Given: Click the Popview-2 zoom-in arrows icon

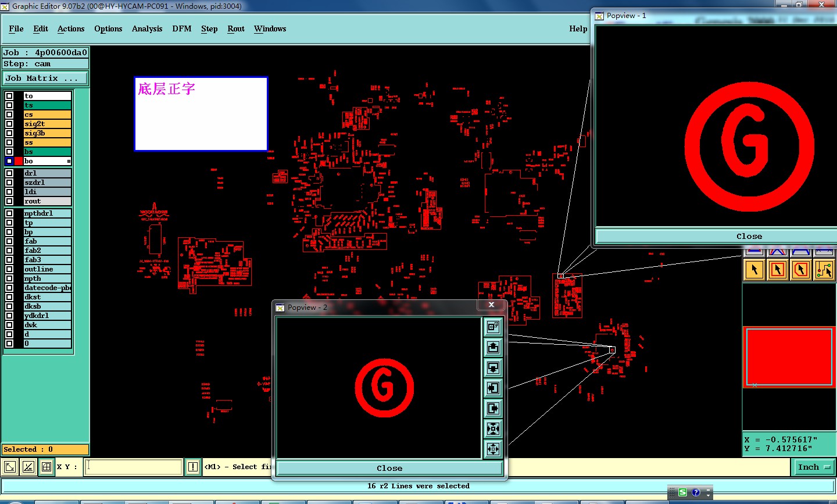Looking at the screenshot, I should pos(493,429).
